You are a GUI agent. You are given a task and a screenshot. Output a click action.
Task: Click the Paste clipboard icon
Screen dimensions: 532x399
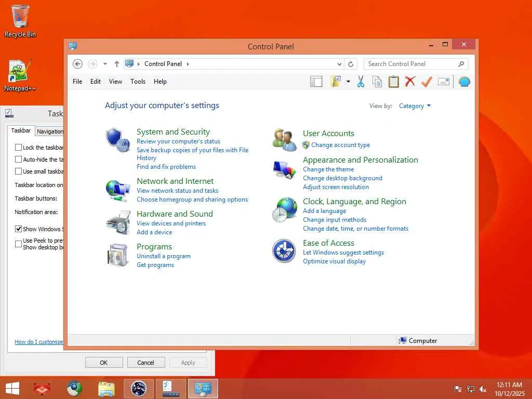point(394,82)
